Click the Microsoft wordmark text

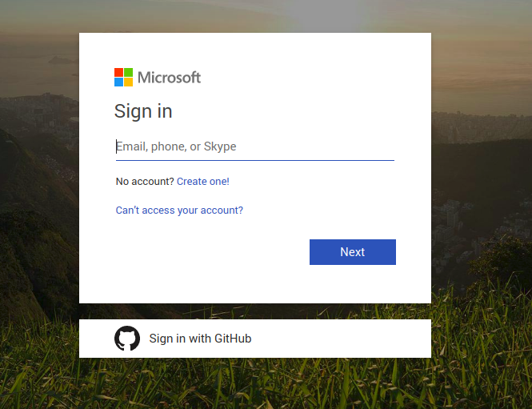(170, 78)
